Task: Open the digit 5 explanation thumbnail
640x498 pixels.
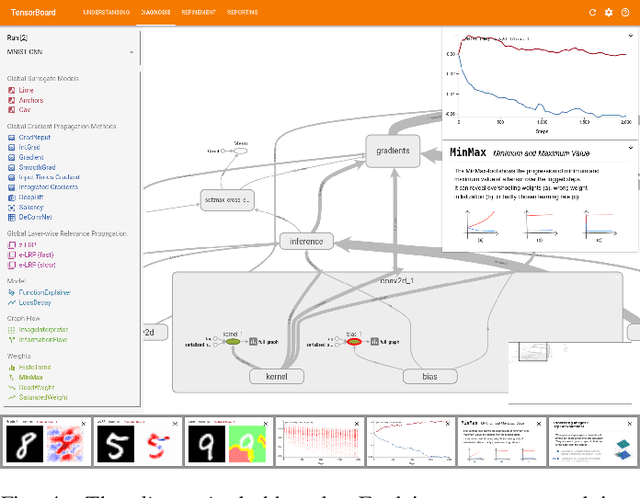Action: pos(137,441)
